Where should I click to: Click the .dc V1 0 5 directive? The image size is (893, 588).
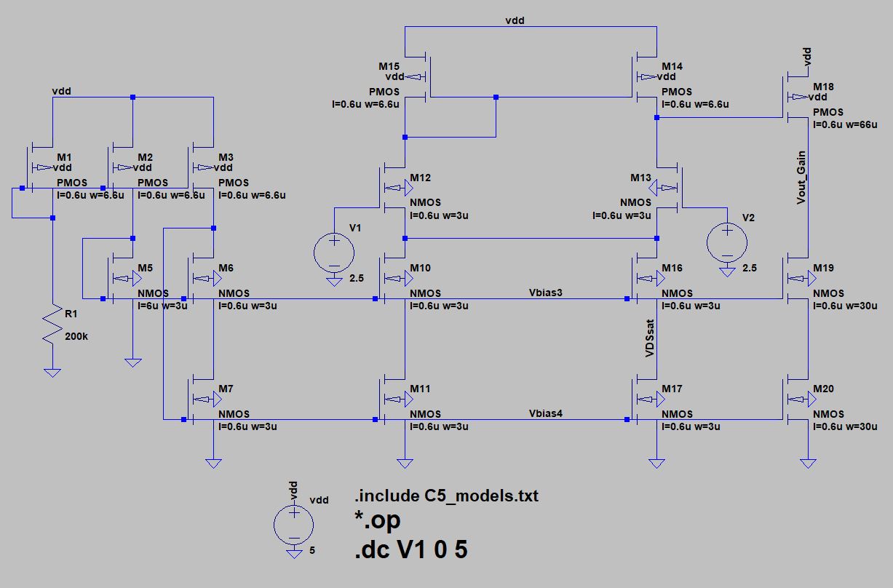tap(410, 549)
